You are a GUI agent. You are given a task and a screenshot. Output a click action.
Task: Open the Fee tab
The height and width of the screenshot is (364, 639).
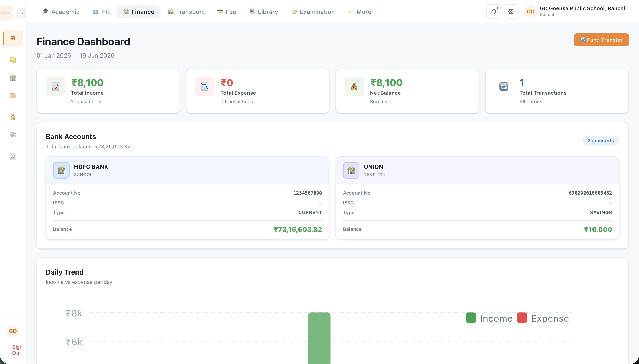point(226,12)
